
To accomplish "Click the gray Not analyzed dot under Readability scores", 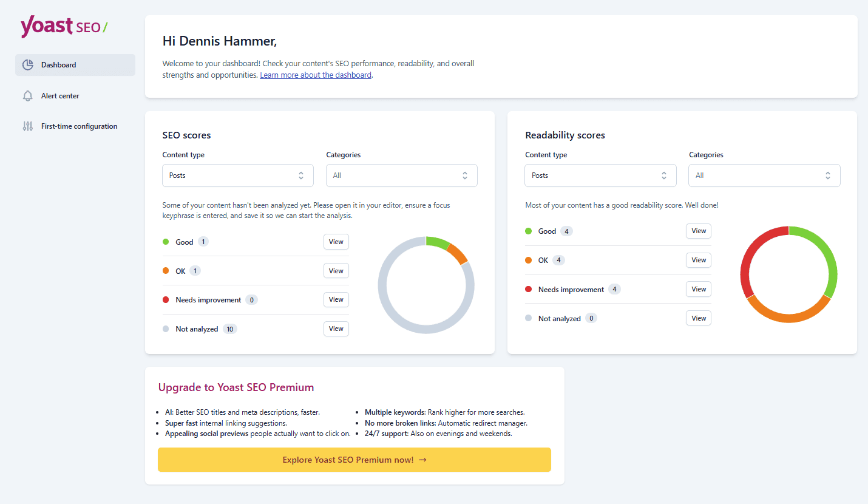I will click(x=528, y=318).
